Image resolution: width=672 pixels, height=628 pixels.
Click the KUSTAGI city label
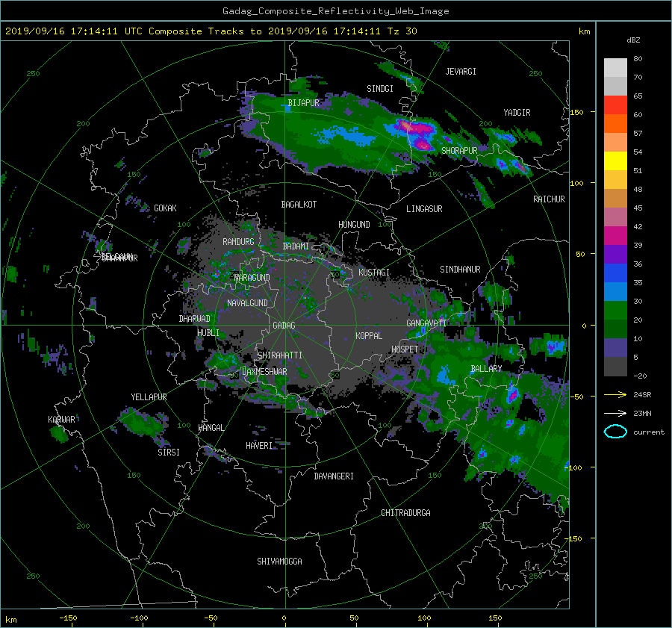pos(374,273)
